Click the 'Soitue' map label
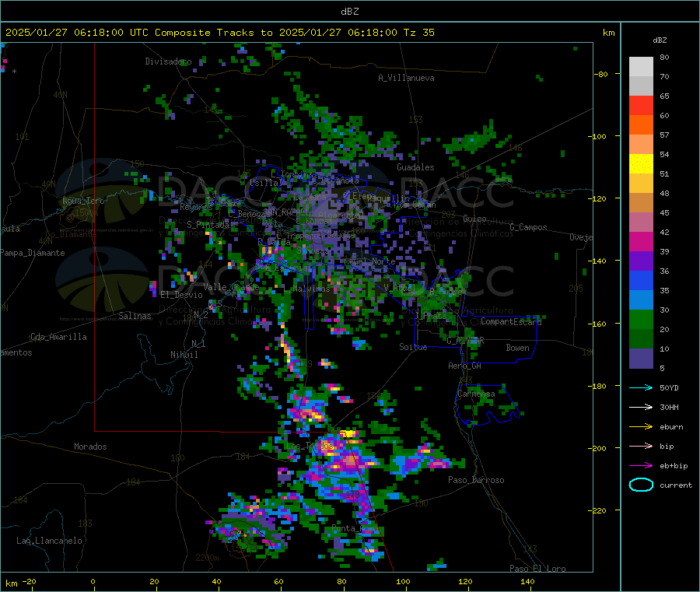The height and width of the screenshot is (592, 700). [413, 347]
